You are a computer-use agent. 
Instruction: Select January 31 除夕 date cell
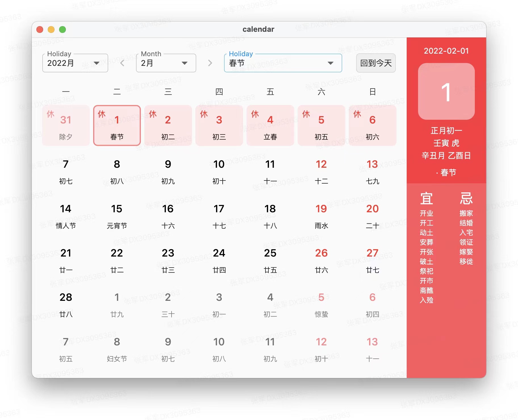pos(66,125)
